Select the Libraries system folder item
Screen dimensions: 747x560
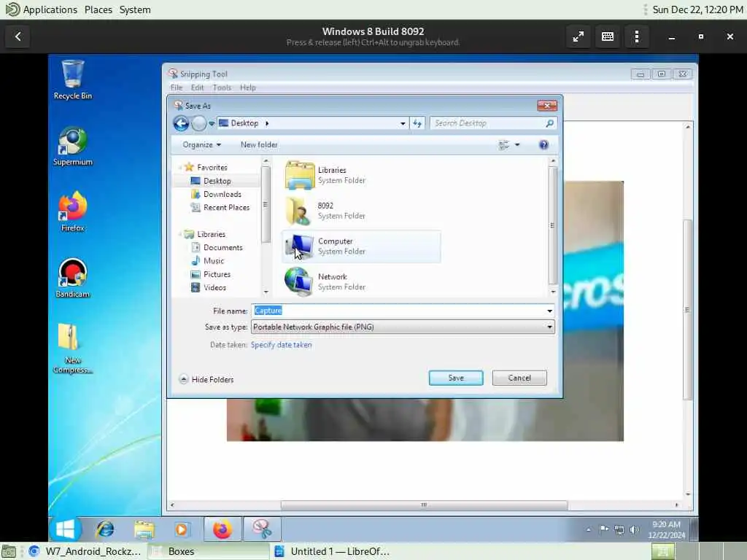point(360,175)
